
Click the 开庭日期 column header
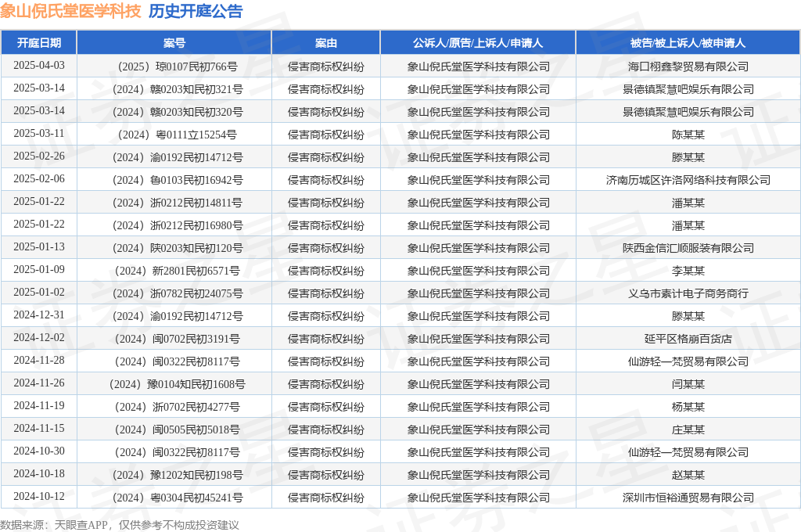[x=39, y=43]
